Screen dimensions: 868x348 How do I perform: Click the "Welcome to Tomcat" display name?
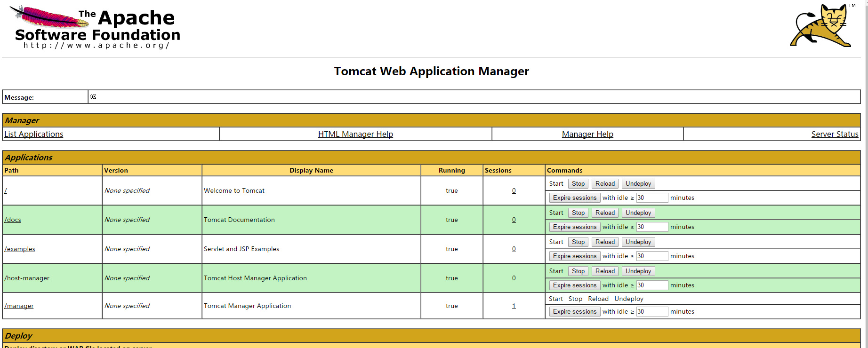[x=234, y=190]
